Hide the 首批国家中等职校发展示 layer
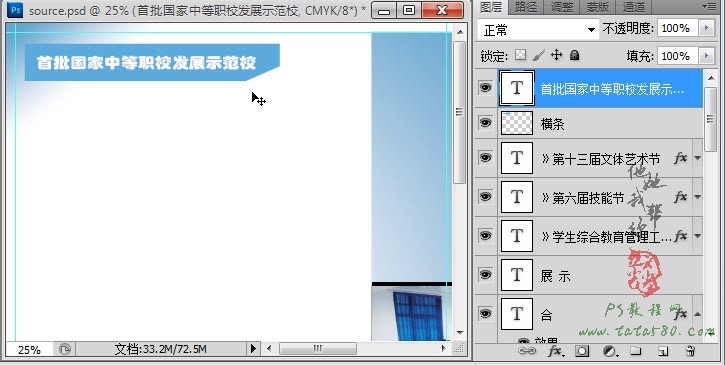The image size is (725, 365). click(x=485, y=87)
